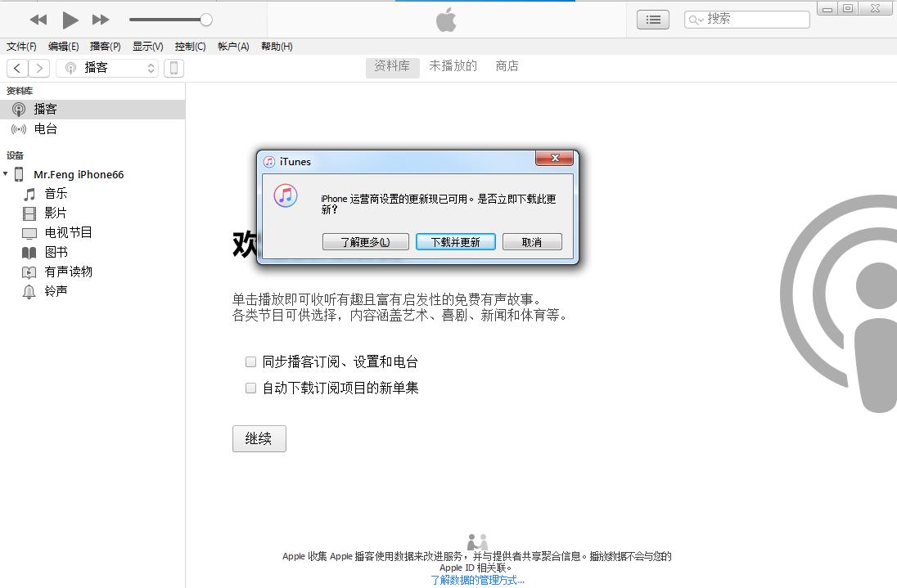Go forward with the right arrow button
The image size is (897, 588).
click(39, 68)
